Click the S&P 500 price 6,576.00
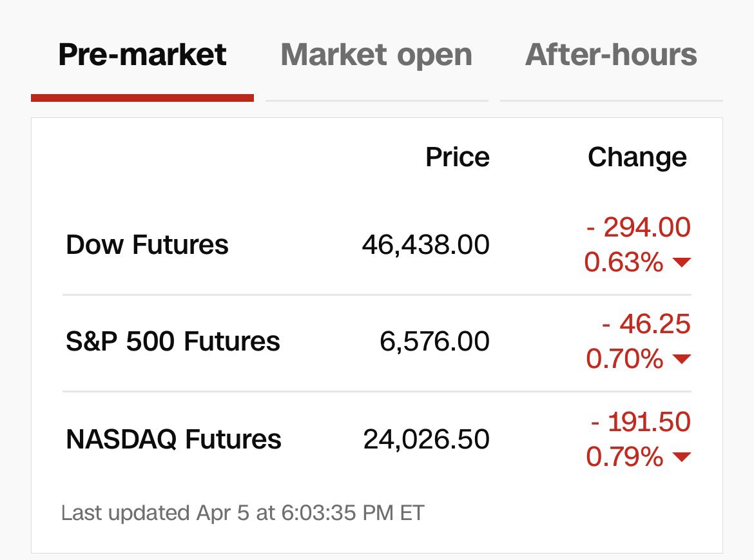754x560 pixels. 435,342
